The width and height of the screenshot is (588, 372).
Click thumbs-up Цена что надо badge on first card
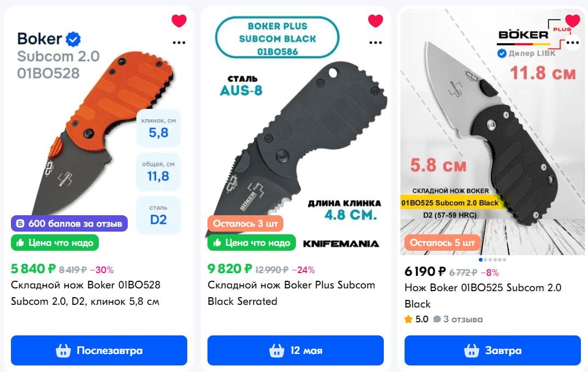coord(55,243)
